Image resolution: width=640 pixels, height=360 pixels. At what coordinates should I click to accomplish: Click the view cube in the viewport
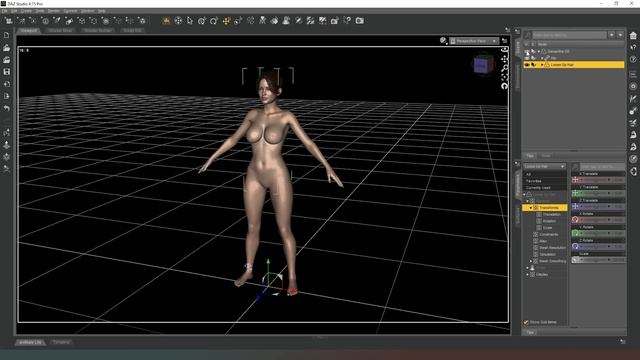484,64
